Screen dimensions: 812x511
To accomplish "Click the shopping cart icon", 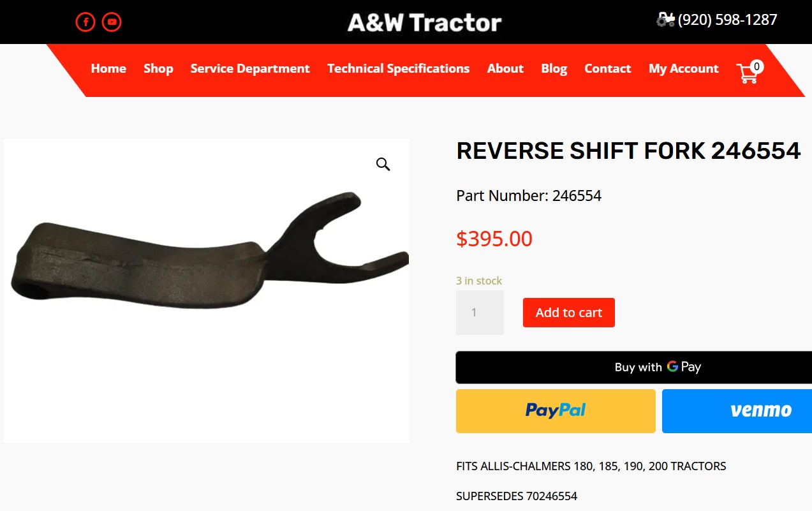I will click(x=747, y=73).
